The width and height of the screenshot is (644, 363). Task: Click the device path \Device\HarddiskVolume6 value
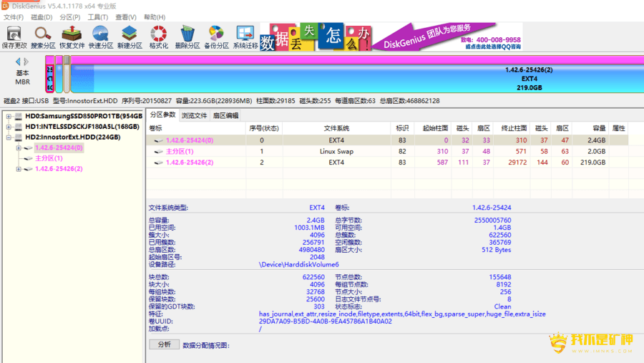click(x=298, y=265)
